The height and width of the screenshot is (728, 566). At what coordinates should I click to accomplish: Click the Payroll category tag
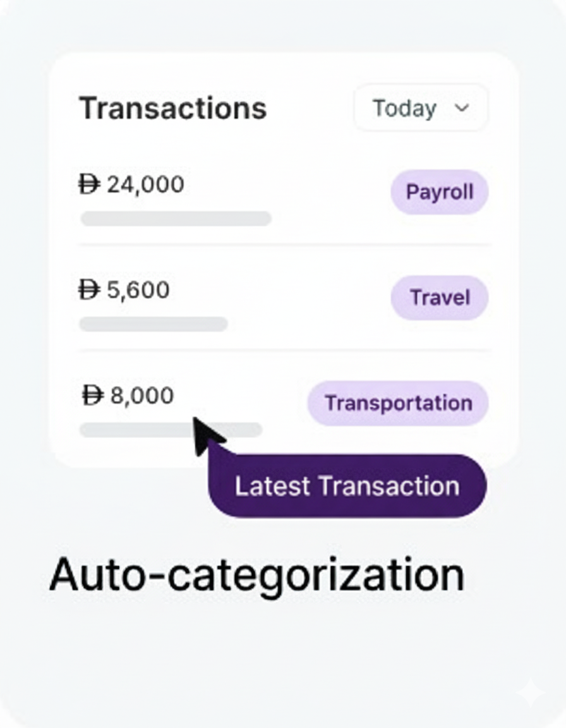point(439,191)
